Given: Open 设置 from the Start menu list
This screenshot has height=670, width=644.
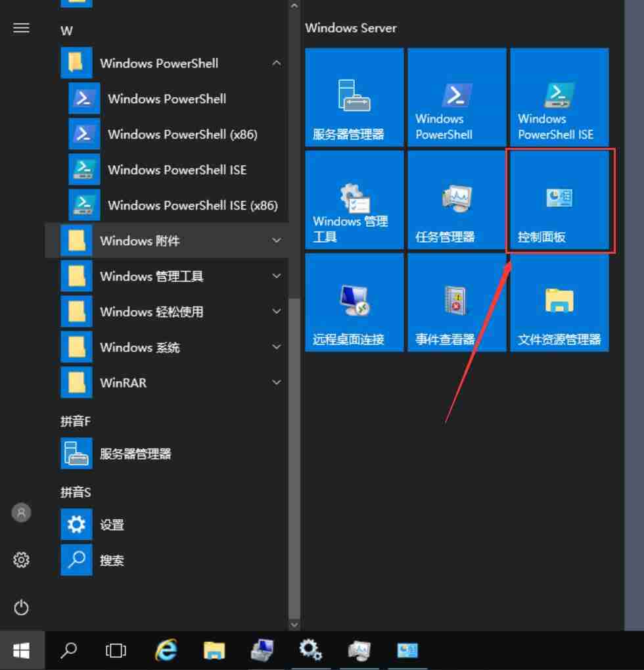Looking at the screenshot, I should [110, 525].
